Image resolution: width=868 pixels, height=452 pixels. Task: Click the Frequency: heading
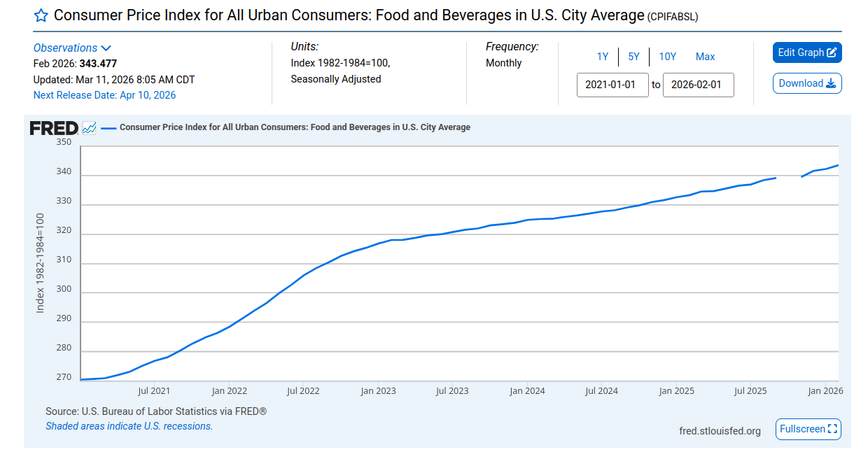512,47
